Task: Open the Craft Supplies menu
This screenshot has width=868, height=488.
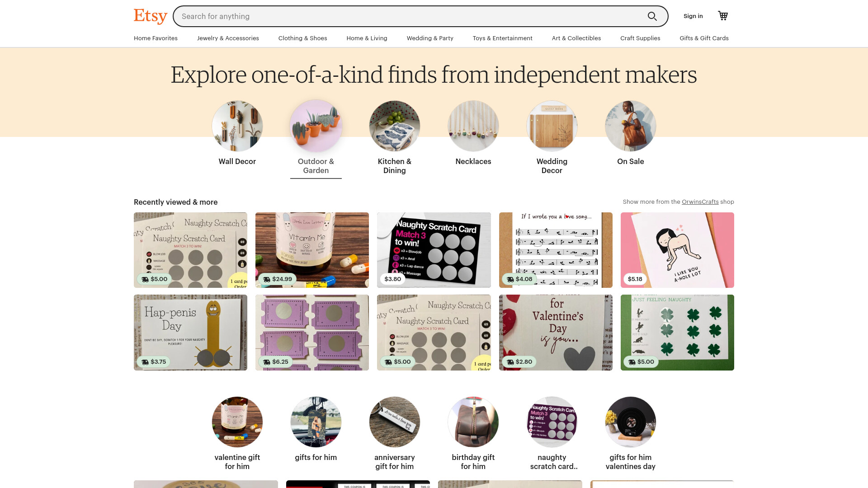Action: 640,38
